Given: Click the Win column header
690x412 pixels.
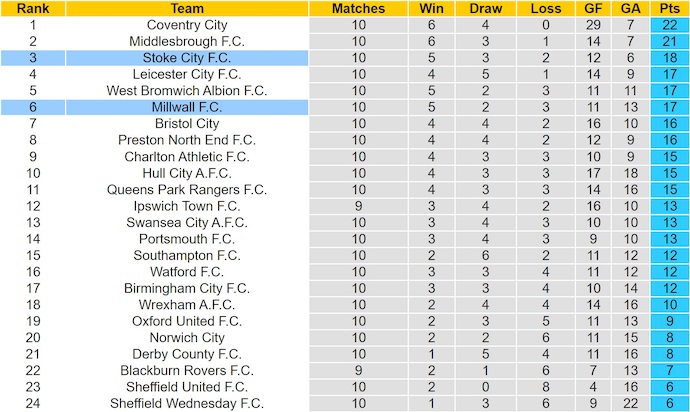Looking at the screenshot, I should [x=430, y=8].
